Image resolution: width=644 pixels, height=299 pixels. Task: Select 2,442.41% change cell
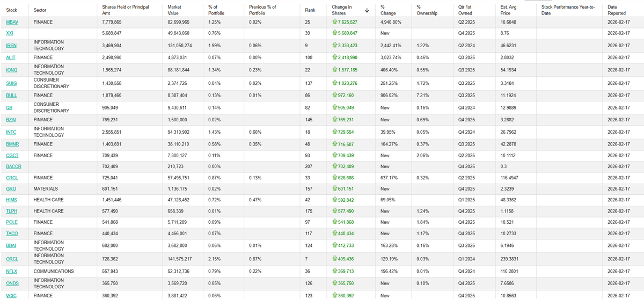click(391, 46)
